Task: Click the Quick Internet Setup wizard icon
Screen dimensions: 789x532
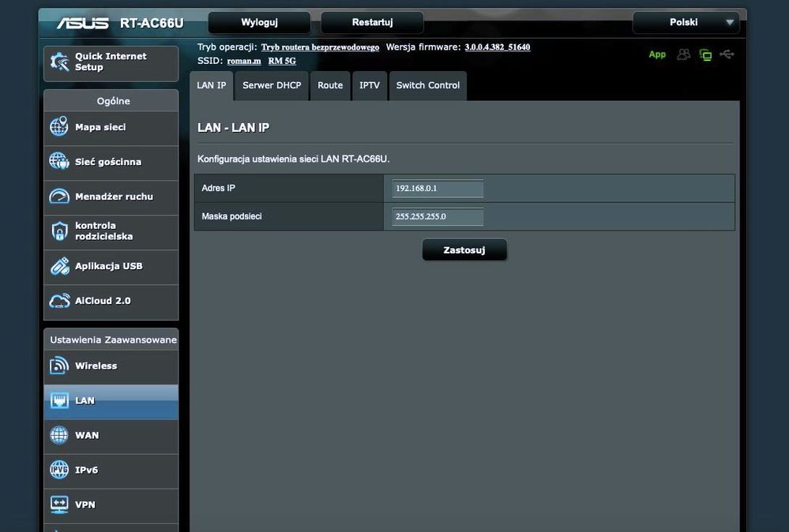Action: [x=59, y=62]
